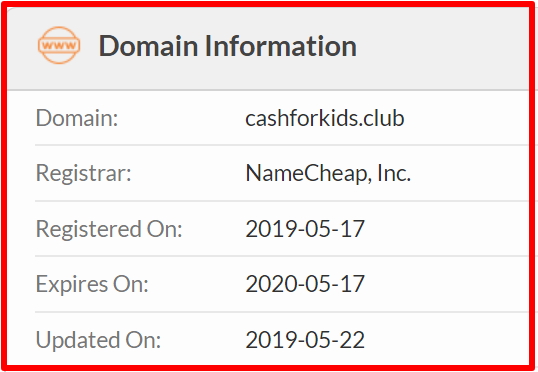Select NameCheap, Inc. registrar text
The image size is (538, 372).
click(328, 173)
